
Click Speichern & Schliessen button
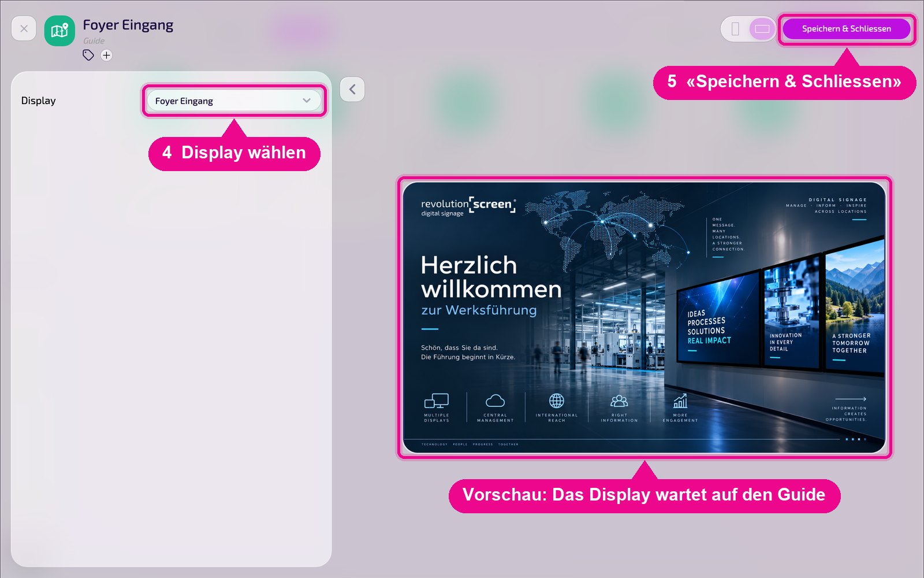click(846, 29)
